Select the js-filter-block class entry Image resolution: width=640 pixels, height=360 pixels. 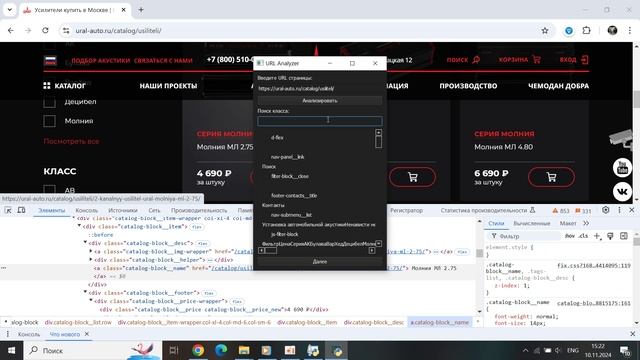[x=284, y=234]
